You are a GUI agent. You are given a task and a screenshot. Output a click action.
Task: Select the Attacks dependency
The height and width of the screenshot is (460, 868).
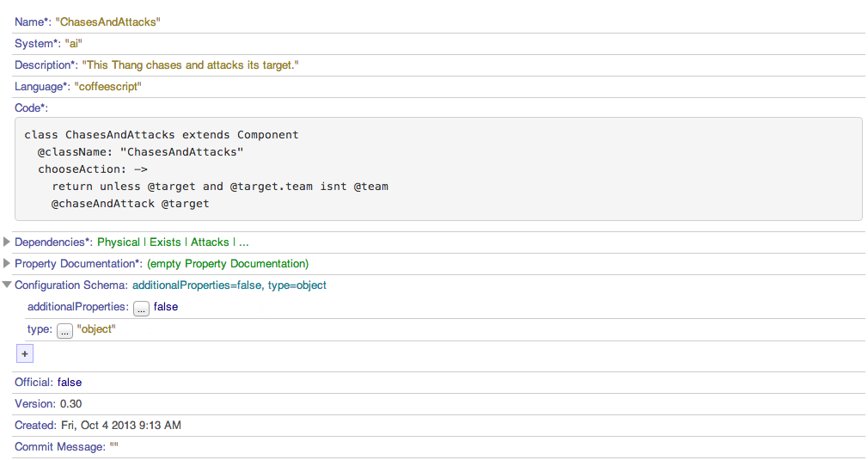[210, 242]
